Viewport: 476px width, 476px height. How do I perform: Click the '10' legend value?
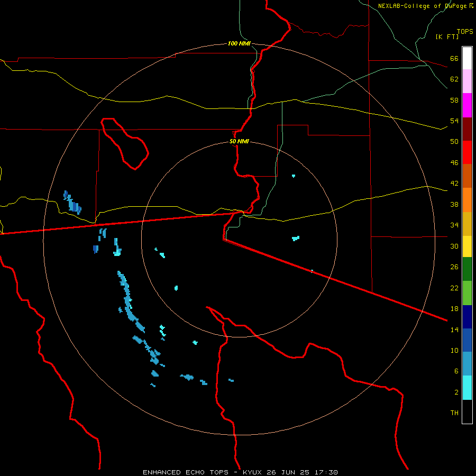[x=454, y=350]
